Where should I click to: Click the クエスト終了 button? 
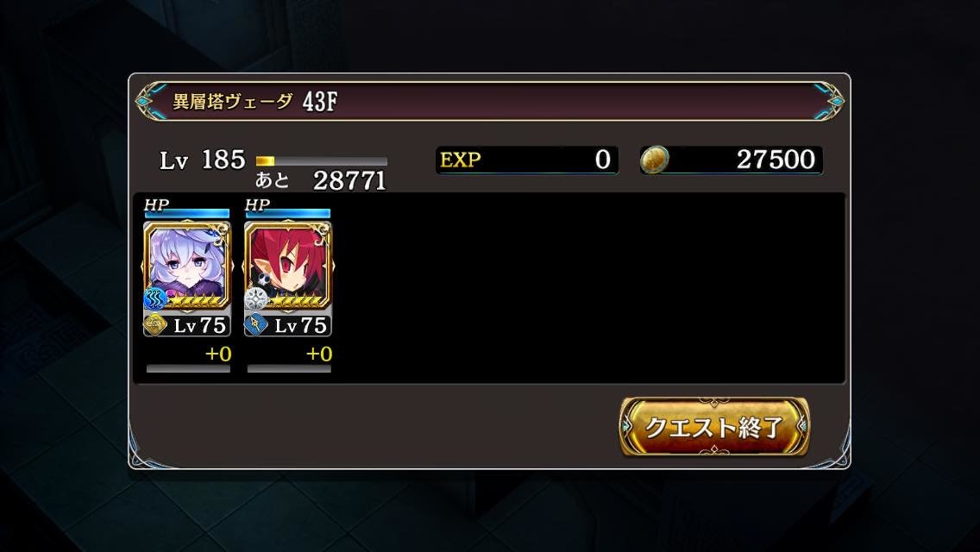point(713,427)
